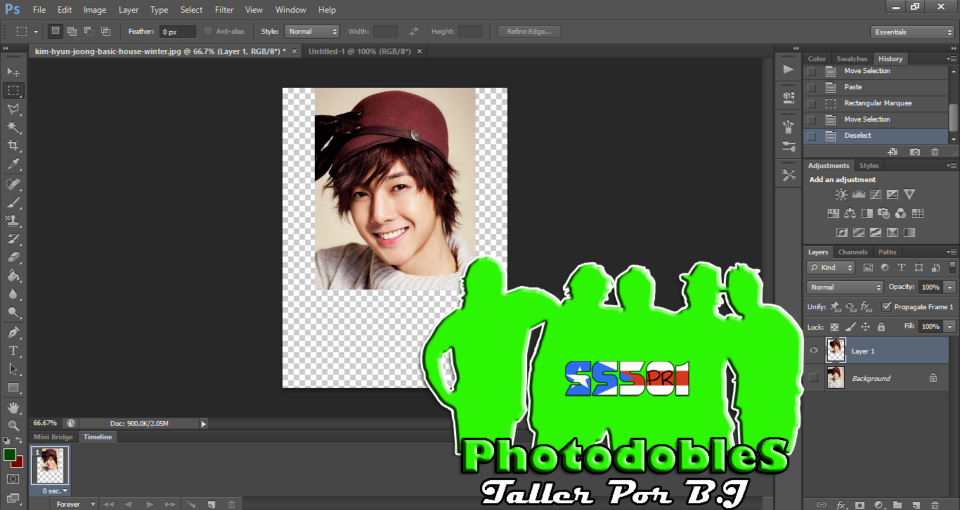The height and width of the screenshot is (510, 960).
Task: Select the Rectangular Marquee tool in toolbox
Action: (x=13, y=91)
